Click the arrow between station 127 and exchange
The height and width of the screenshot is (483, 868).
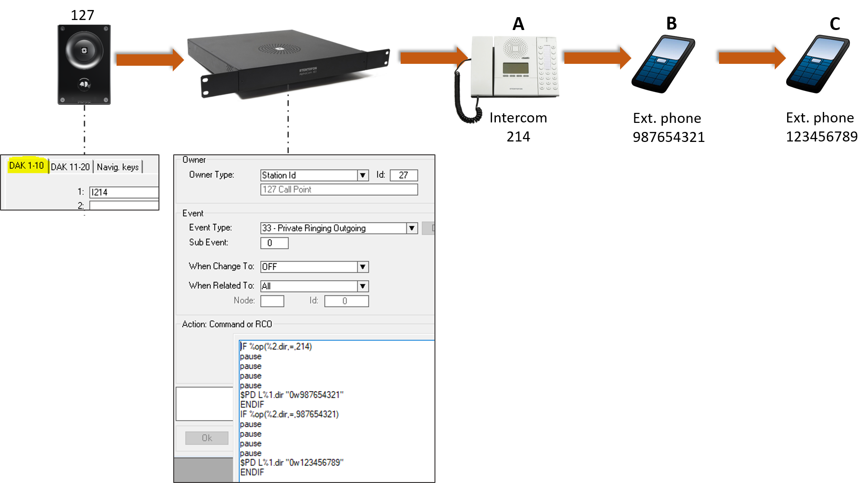pyautogui.click(x=150, y=60)
